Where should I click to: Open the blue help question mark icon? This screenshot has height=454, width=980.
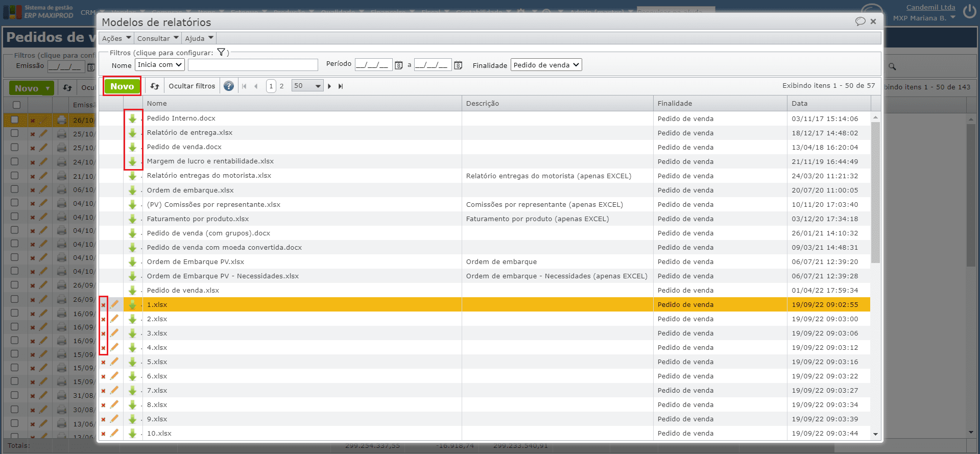[x=229, y=86]
